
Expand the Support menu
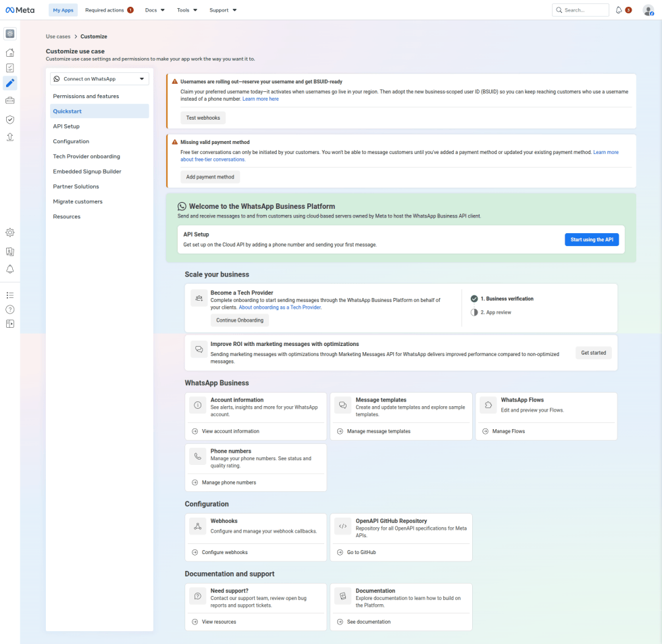click(x=223, y=10)
